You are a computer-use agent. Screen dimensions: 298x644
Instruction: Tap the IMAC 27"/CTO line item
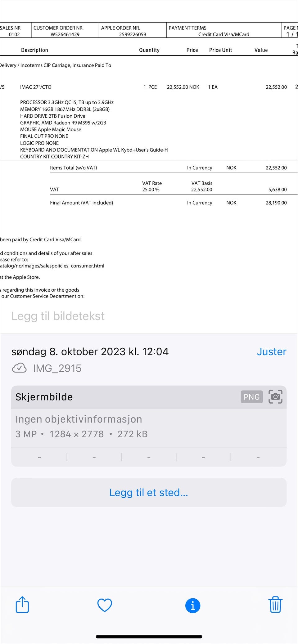point(36,87)
